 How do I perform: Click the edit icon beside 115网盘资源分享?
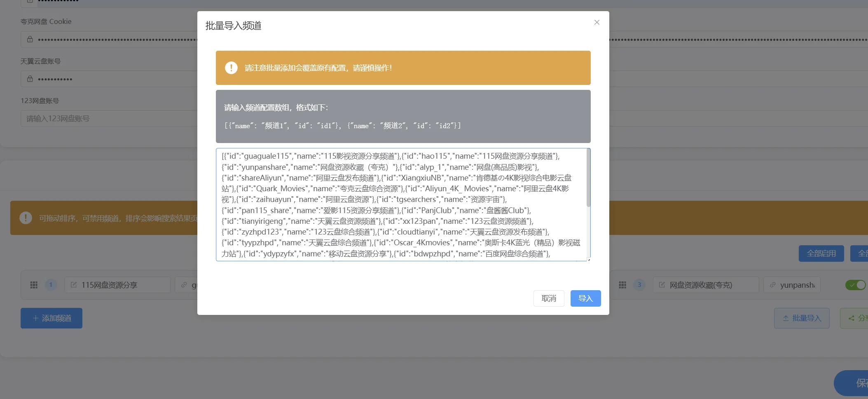click(x=74, y=285)
